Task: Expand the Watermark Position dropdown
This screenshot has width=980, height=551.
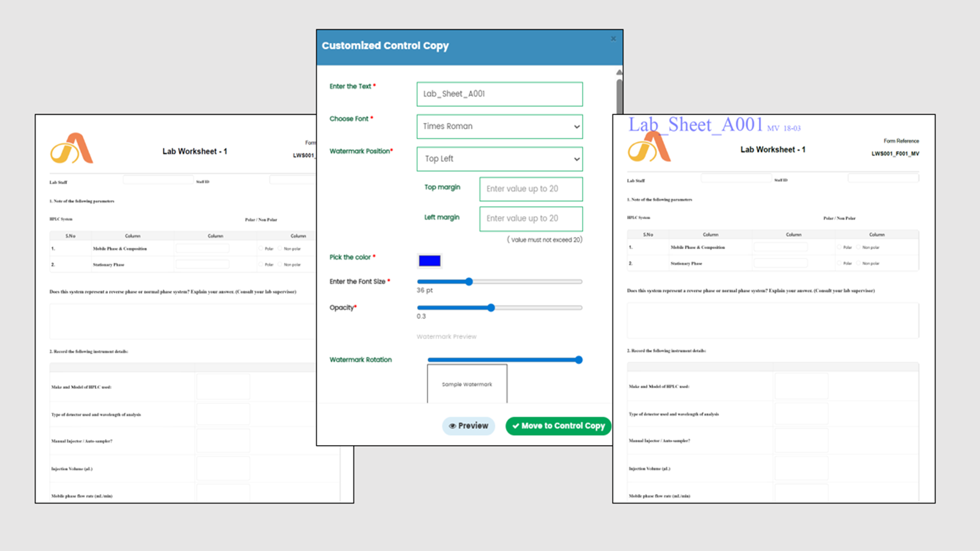Action: 499,159
